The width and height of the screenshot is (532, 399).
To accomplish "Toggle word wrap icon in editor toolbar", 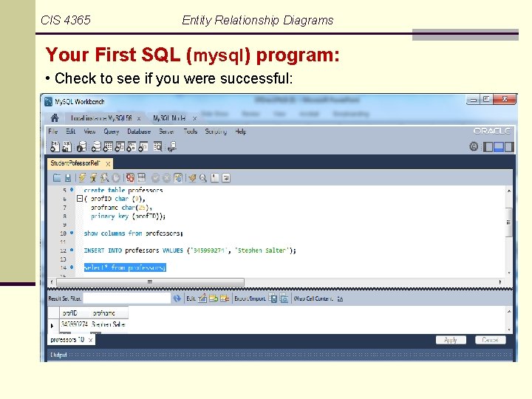I will point(226,178).
